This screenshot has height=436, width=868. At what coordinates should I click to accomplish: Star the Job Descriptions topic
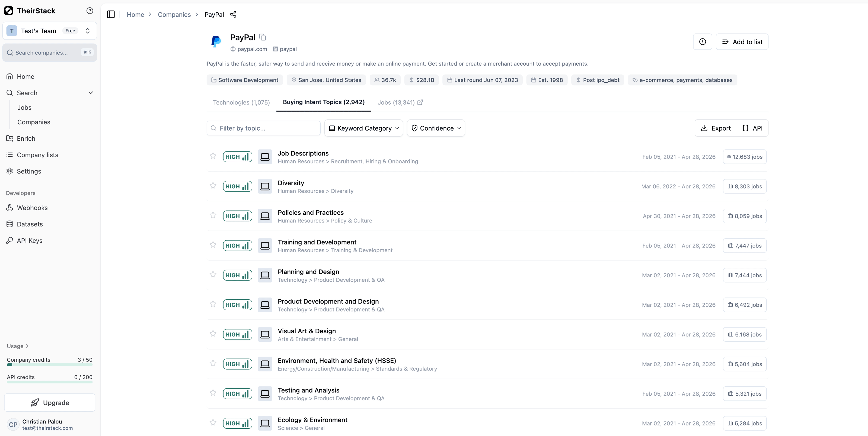[213, 156]
